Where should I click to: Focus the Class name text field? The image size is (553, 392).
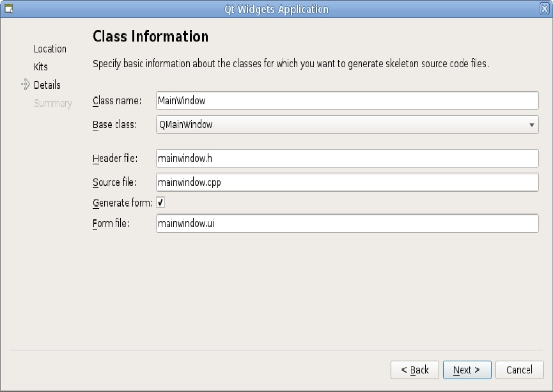pos(347,100)
